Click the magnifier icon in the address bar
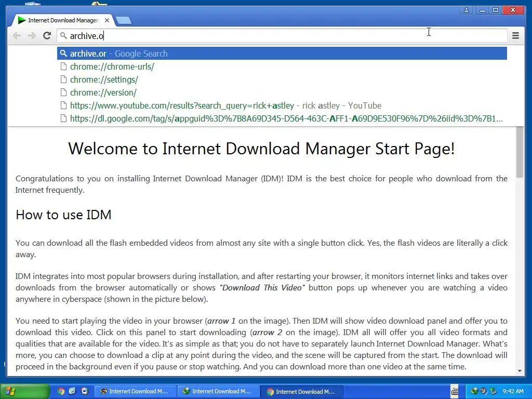532x399 pixels. [63, 35]
